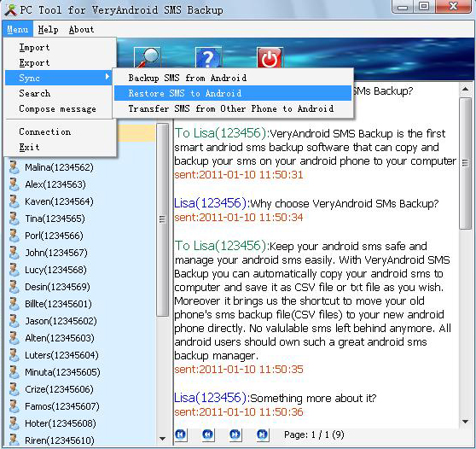Select contact Famos(12345607)

tap(62, 406)
